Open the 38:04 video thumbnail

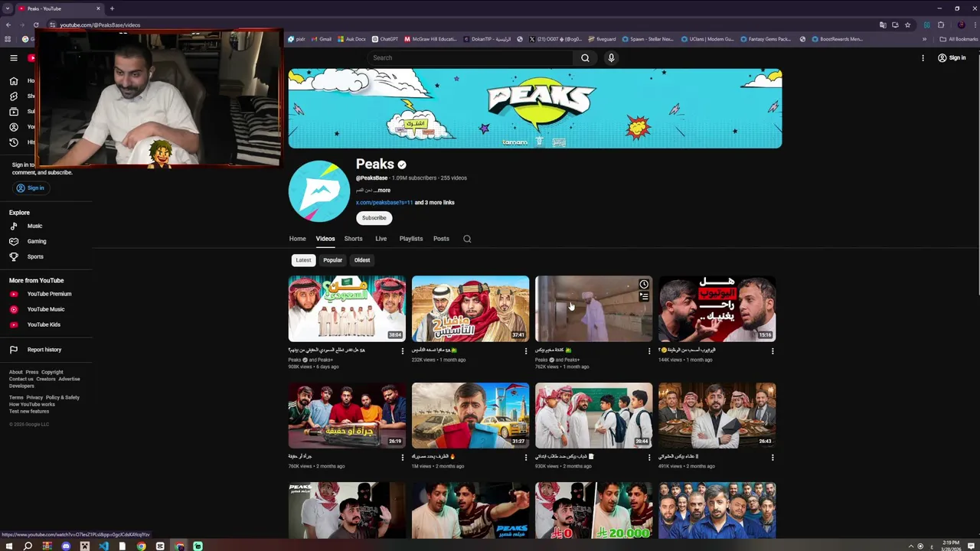pos(347,308)
